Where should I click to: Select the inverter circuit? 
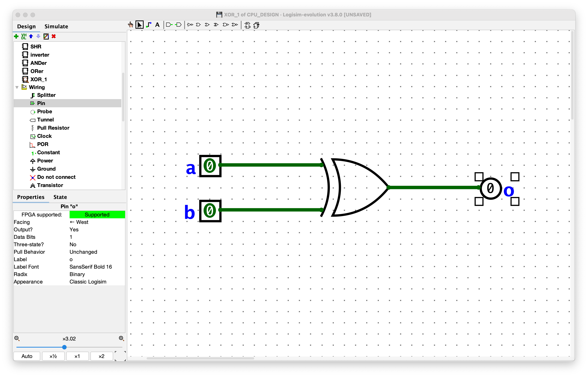[36, 55]
